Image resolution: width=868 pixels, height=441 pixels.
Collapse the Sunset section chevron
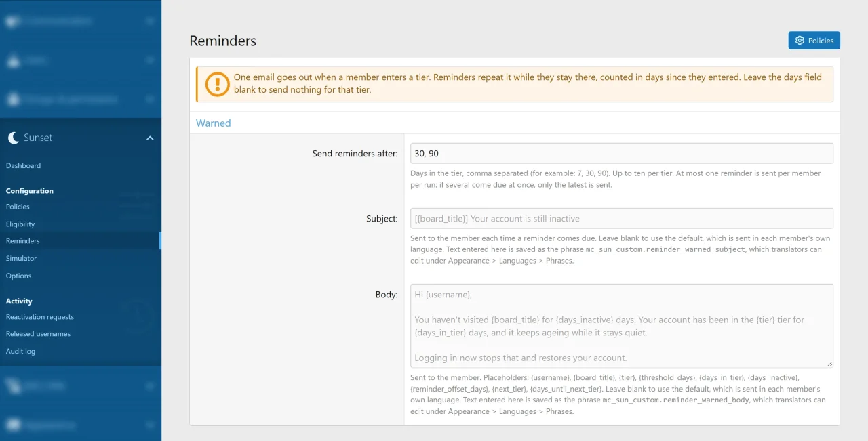pos(150,138)
